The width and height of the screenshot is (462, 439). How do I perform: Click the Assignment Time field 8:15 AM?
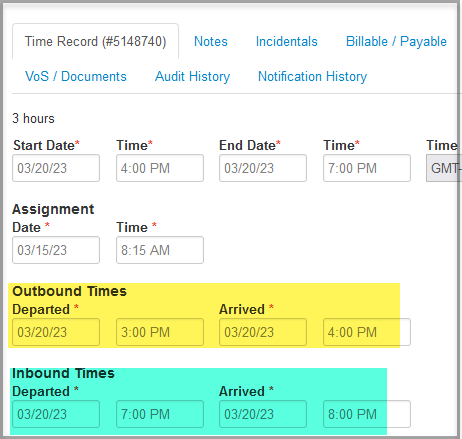click(x=160, y=250)
